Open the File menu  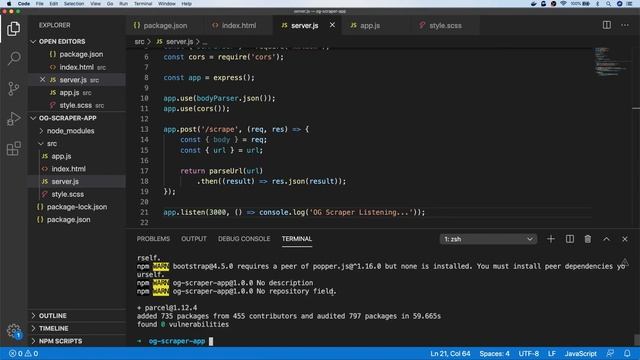(40, 4)
